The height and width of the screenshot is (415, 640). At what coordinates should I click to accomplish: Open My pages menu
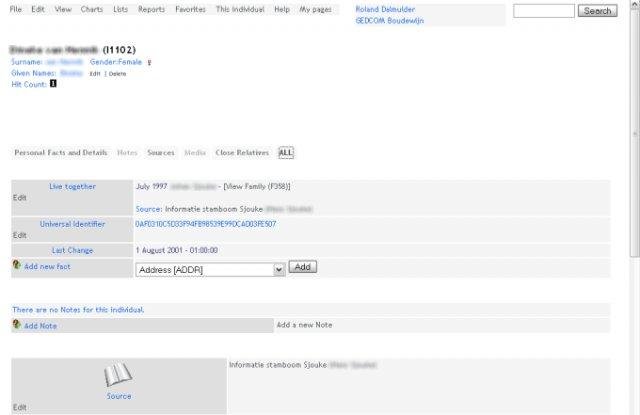point(315,9)
